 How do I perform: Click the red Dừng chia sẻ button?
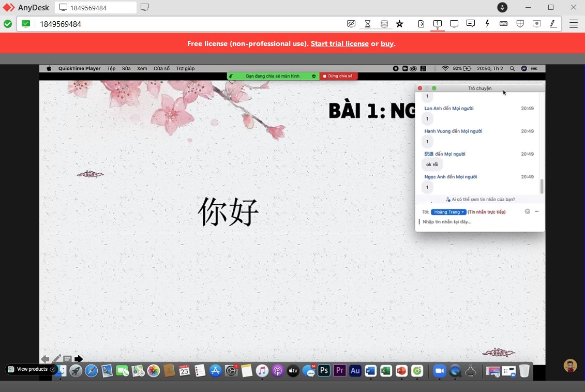[x=338, y=76]
